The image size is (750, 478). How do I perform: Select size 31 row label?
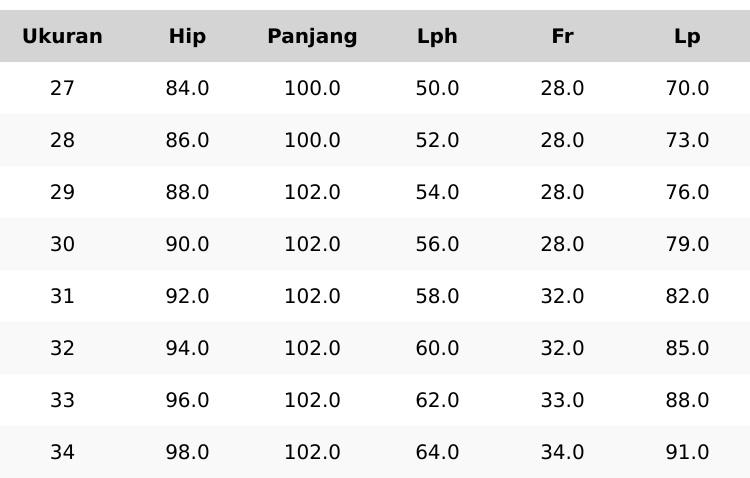click(x=62, y=297)
